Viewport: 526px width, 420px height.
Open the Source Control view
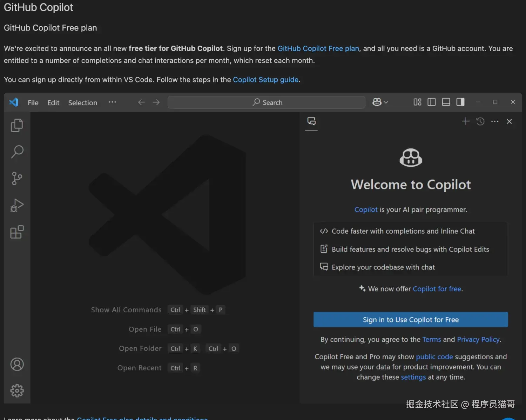17,179
